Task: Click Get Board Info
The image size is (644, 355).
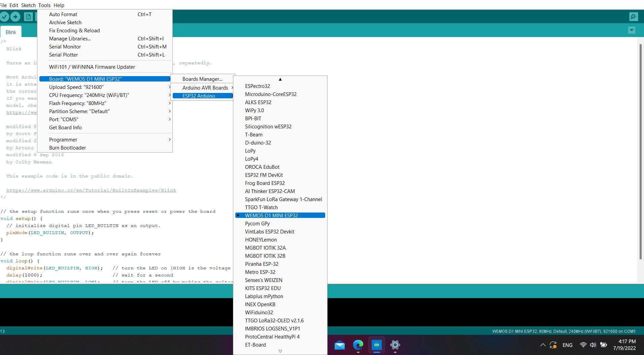Action: [x=105, y=128]
